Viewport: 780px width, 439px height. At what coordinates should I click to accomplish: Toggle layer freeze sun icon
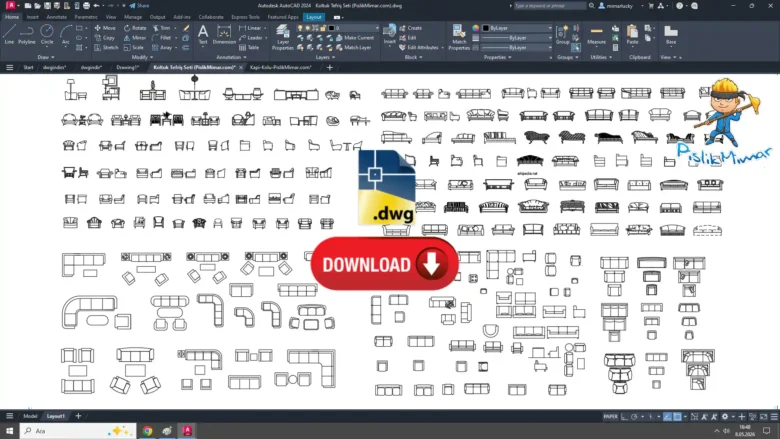click(x=307, y=28)
